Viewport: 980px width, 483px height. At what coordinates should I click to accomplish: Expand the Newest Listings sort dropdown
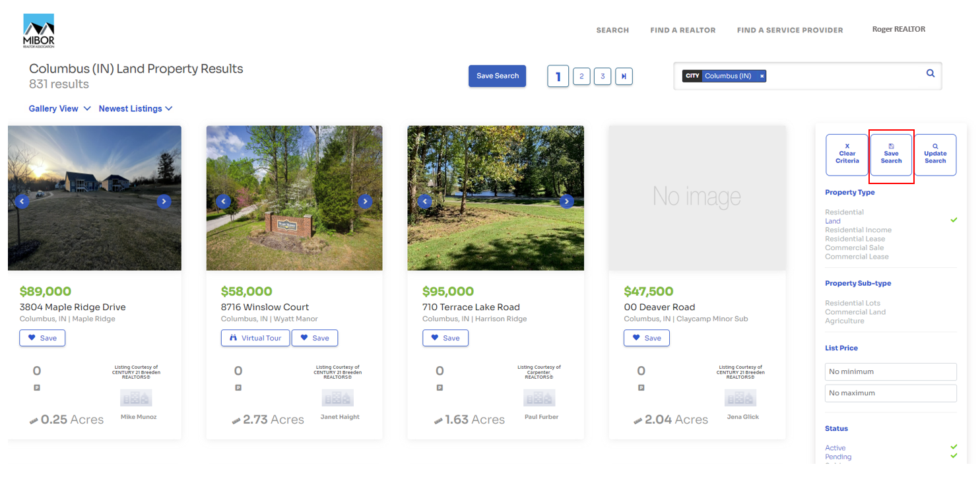click(135, 108)
